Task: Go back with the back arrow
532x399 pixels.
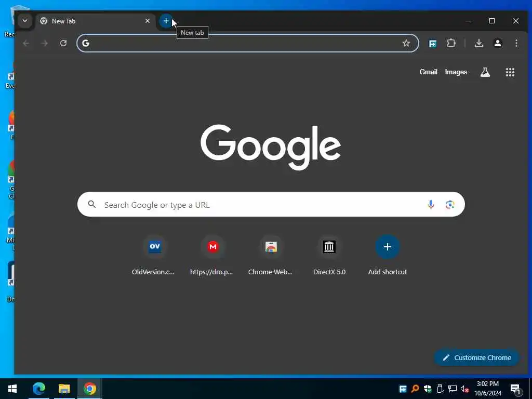Action: tap(26, 43)
